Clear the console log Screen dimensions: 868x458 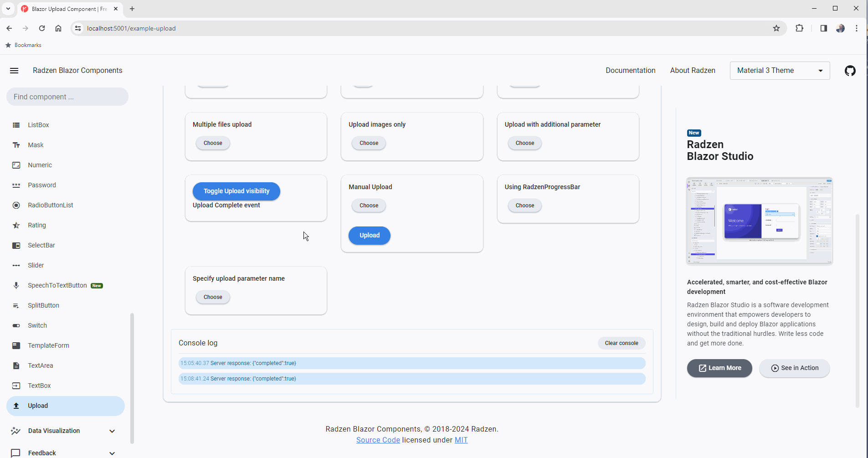click(621, 343)
